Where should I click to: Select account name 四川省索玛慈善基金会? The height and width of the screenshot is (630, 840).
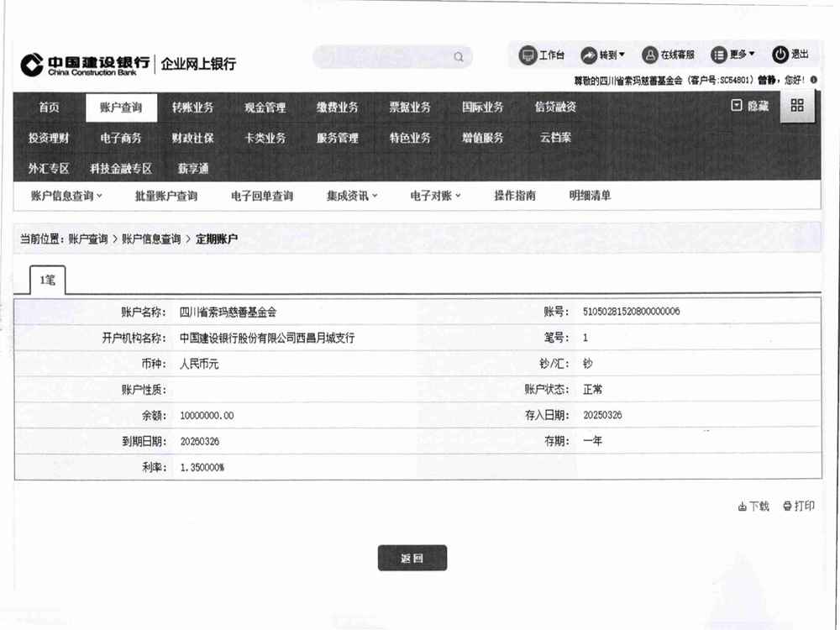pos(228,312)
